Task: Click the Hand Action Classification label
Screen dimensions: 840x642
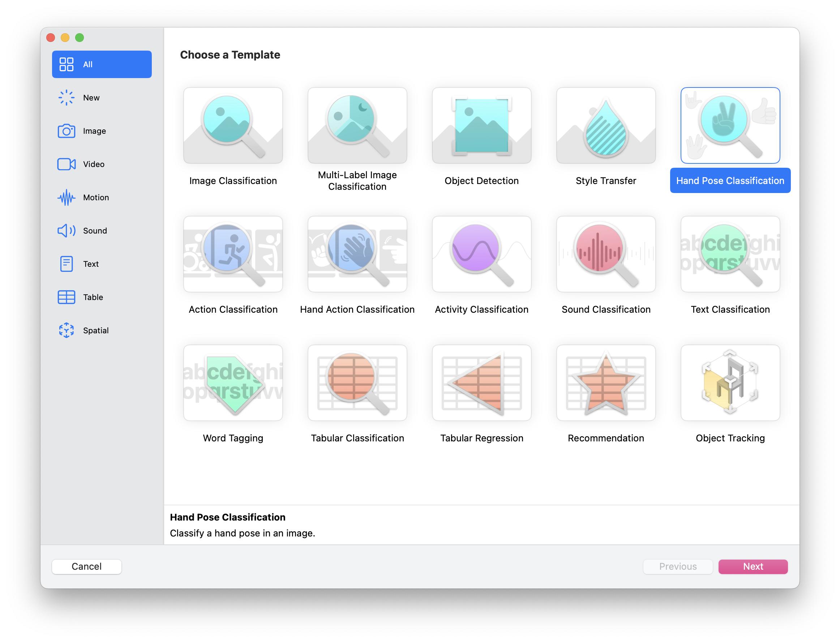Action: (357, 309)
